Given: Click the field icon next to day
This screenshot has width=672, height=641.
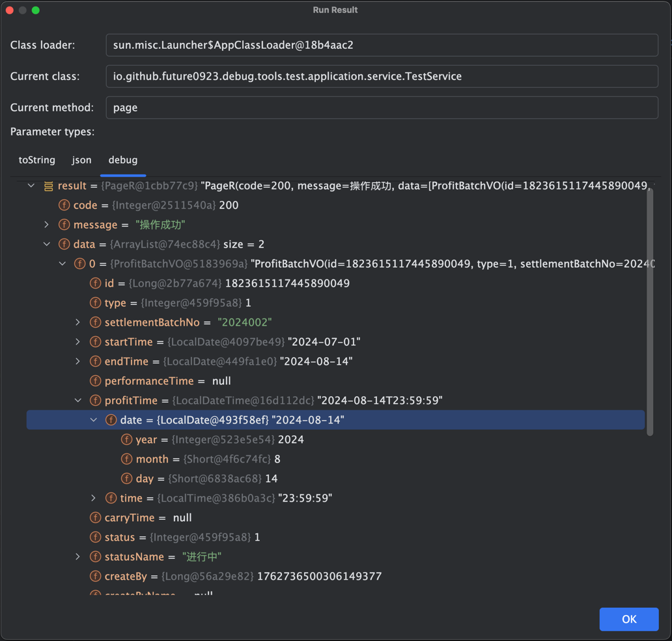Looking at the screenshot, I should tap(126, 479).
